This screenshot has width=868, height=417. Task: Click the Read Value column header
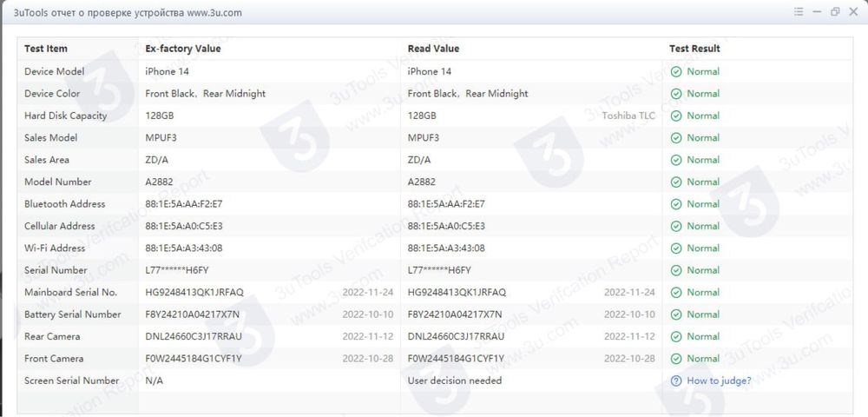[x=433, y=49]
